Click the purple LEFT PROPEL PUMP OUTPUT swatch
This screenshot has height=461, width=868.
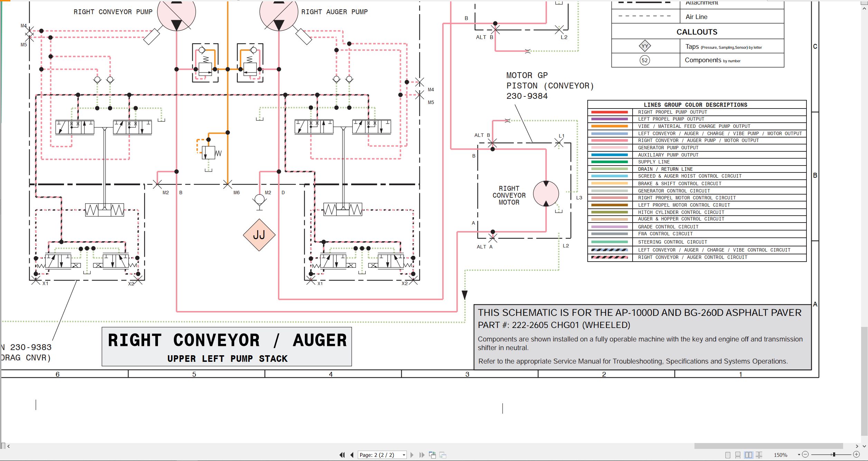[609, 119]
